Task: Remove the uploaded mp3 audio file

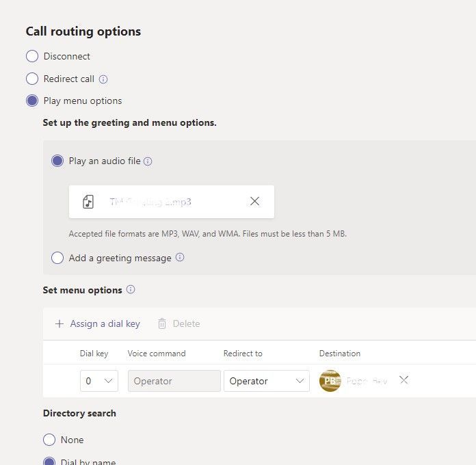Action: [x=254, y=201]
